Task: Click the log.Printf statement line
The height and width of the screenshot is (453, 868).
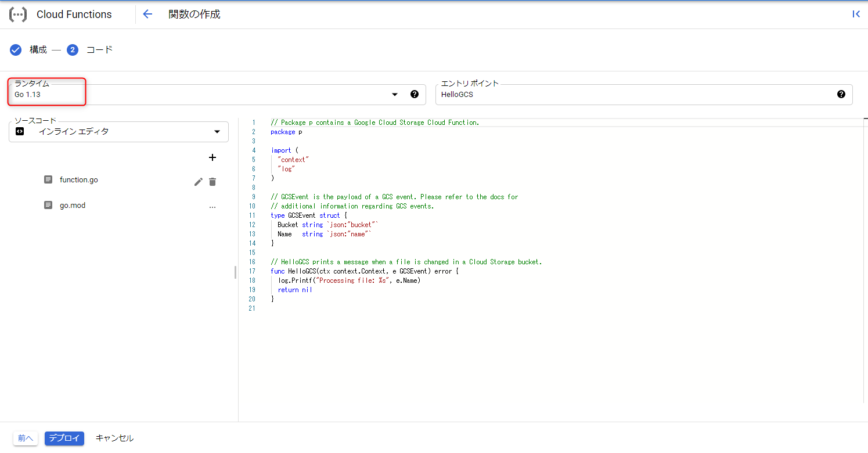Action: (349, 281)
